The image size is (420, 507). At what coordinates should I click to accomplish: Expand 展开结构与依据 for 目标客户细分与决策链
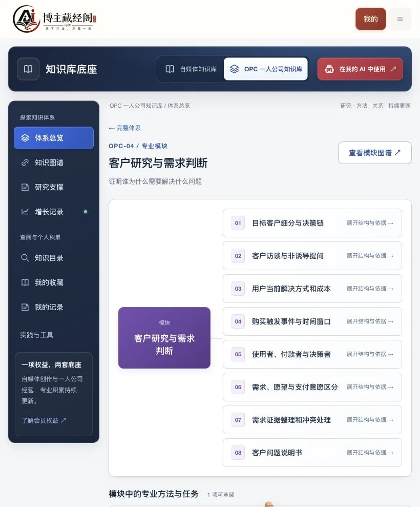[370, 223]
